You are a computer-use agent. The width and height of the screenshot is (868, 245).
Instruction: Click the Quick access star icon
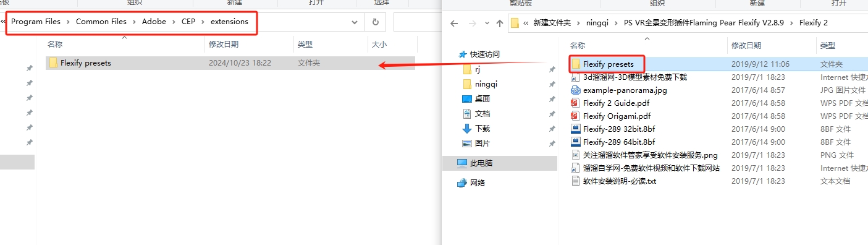pos(462,54)
